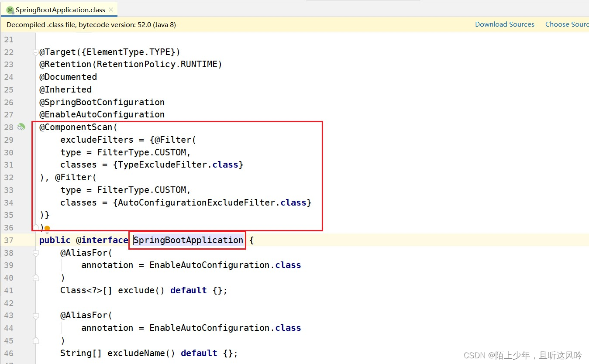Click the Spring gutter icon on line 28
This screenshot has height=364, width=589.
pyautogui.click(x=21, y=127)
